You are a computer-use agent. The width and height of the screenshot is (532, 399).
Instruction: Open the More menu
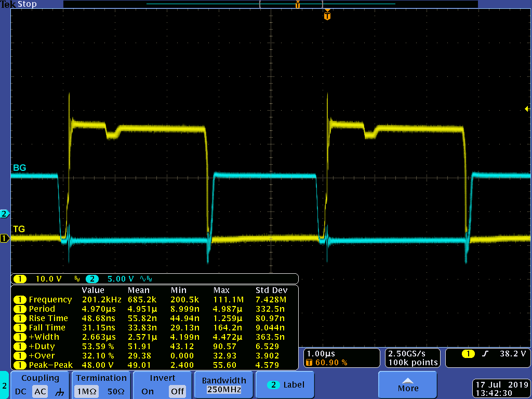click(x=407, y=385)
